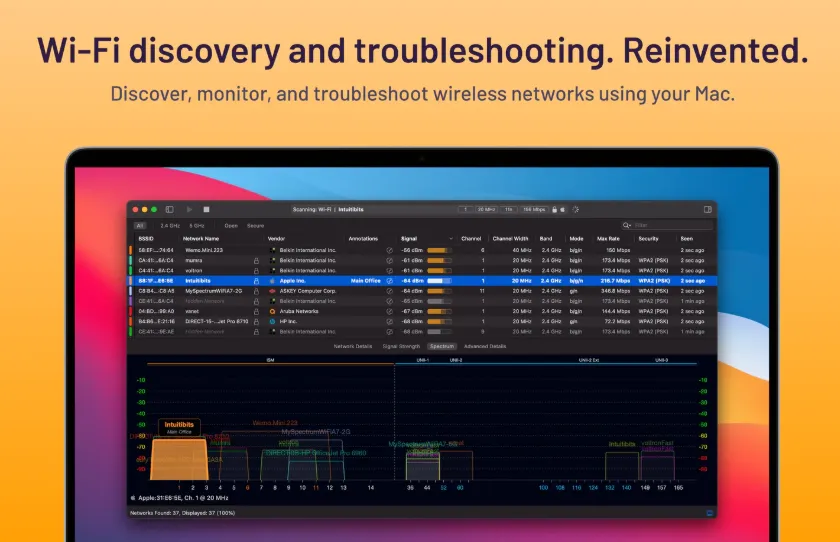840x542 pixels.
Task: Click the Apple icon beside 'Apple:31:E6:5E' label
Action: pyautogui.click(x=133, y=498)
